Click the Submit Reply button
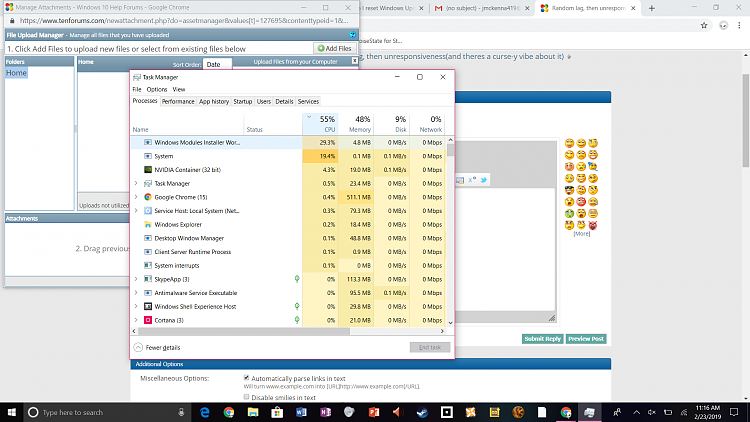750x422 pixels. [x=542, y=339]
